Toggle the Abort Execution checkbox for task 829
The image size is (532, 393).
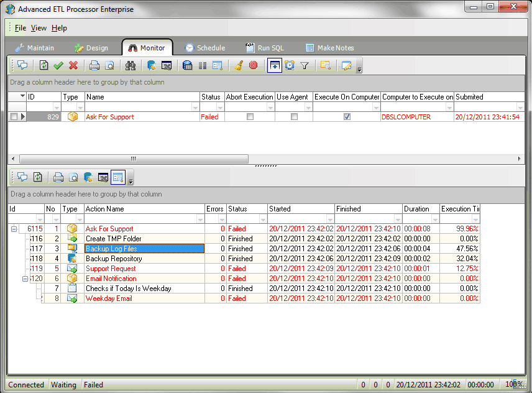coord(249,116)
